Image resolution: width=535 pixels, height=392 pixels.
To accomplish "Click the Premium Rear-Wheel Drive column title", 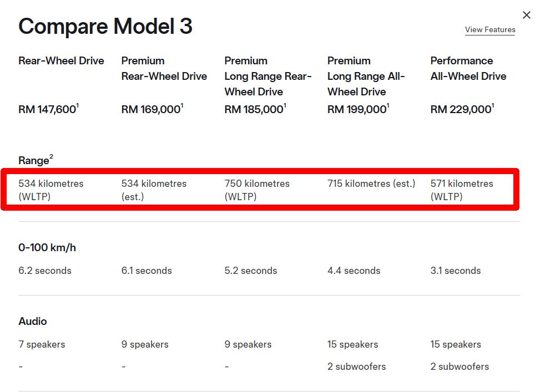I will pyautogui.click(x=164, y=69).
